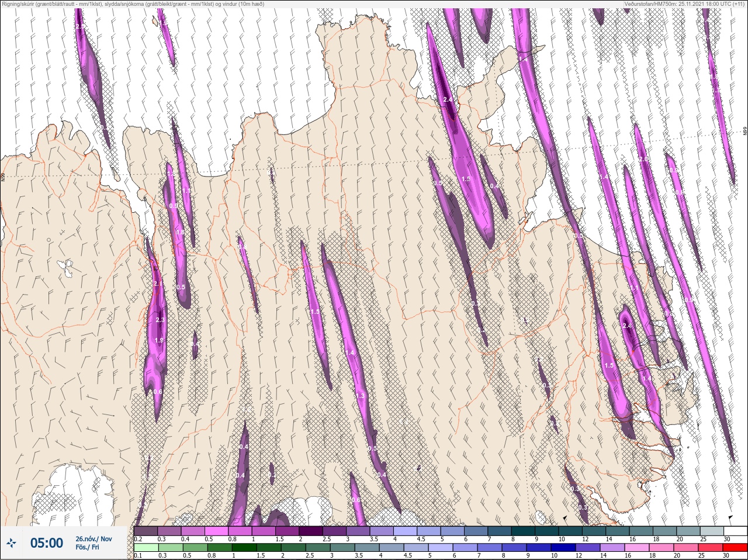Click the date text "26.nóv./ Nov"
Screen dimensions: 748x560
[x=93, y=539]
